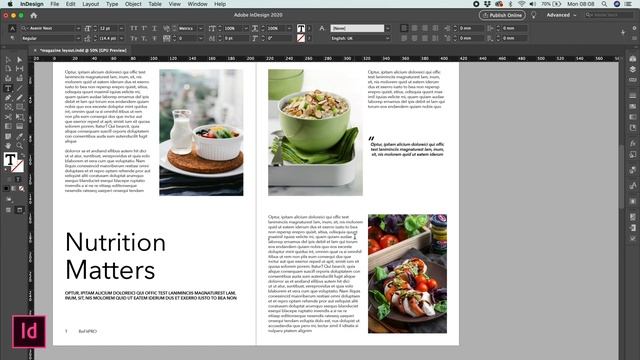Open the Table menu

(x=155, y=4)
